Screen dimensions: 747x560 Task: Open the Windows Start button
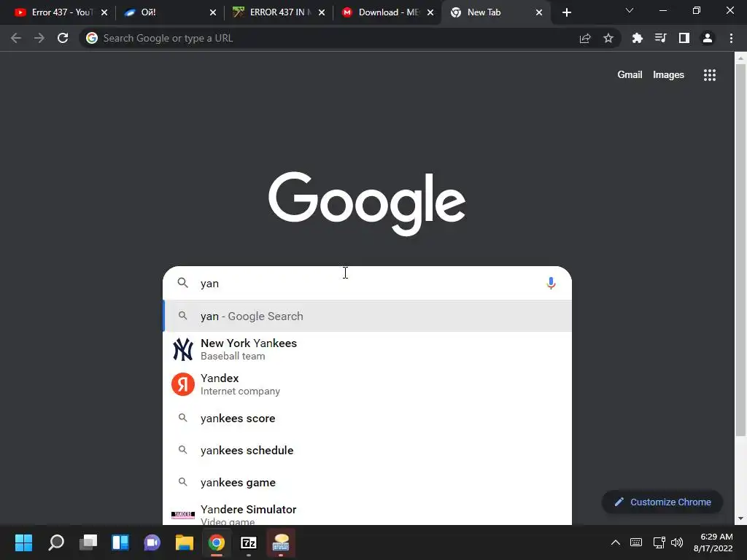pos(24,542)
